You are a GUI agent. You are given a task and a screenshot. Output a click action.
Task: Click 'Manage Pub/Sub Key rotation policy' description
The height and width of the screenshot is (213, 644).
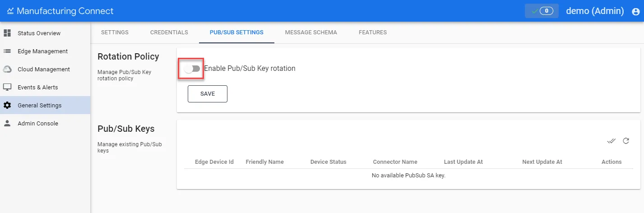coord(125,75)
